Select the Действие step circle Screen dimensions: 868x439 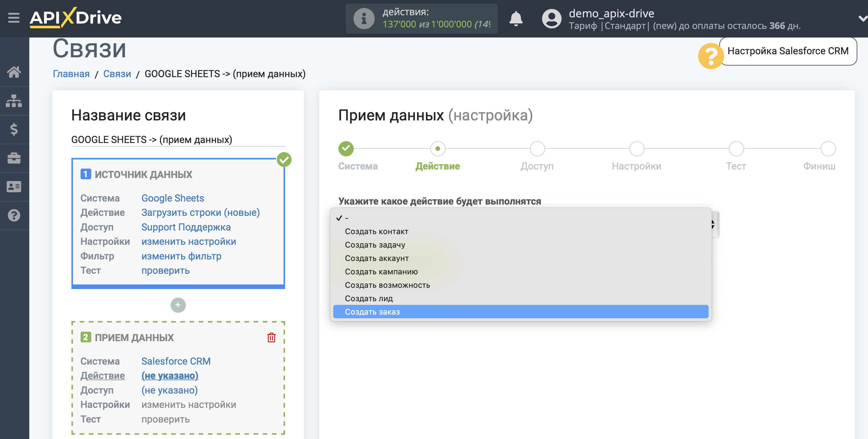tap(437, 148)
